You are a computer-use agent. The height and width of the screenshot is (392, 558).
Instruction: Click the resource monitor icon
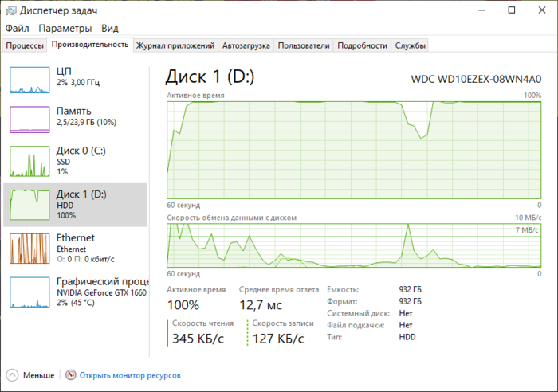pos(71,375)
